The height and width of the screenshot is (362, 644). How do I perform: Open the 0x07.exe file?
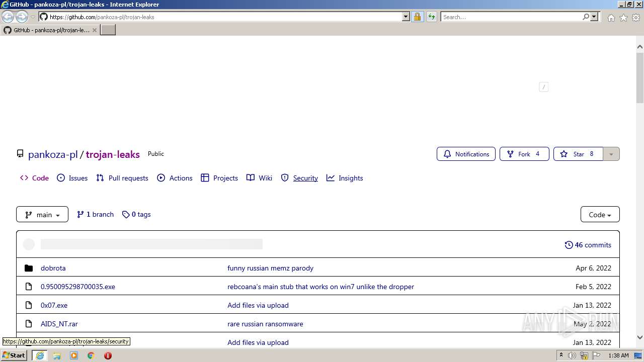pyautogui.click(x=54, y=305)
